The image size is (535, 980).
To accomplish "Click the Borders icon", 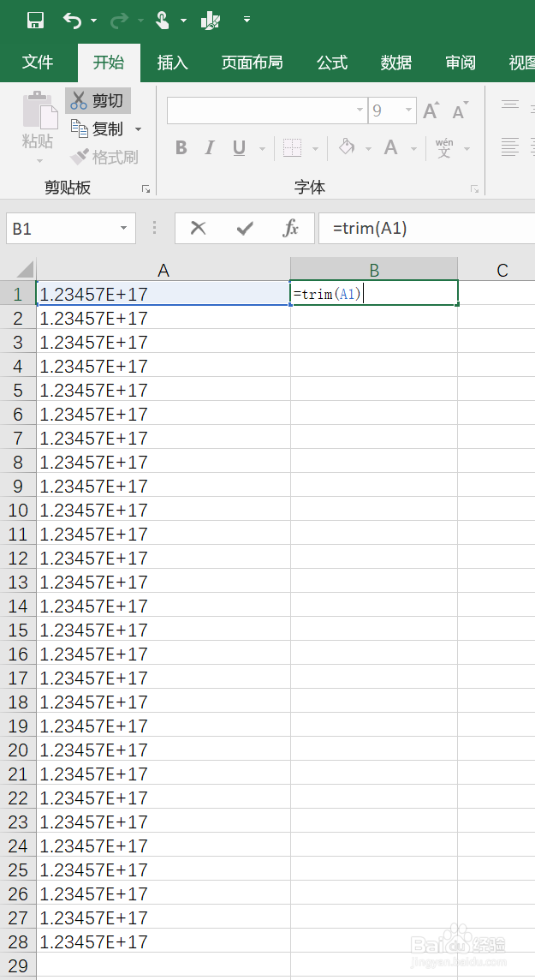I will click(292, 148).
